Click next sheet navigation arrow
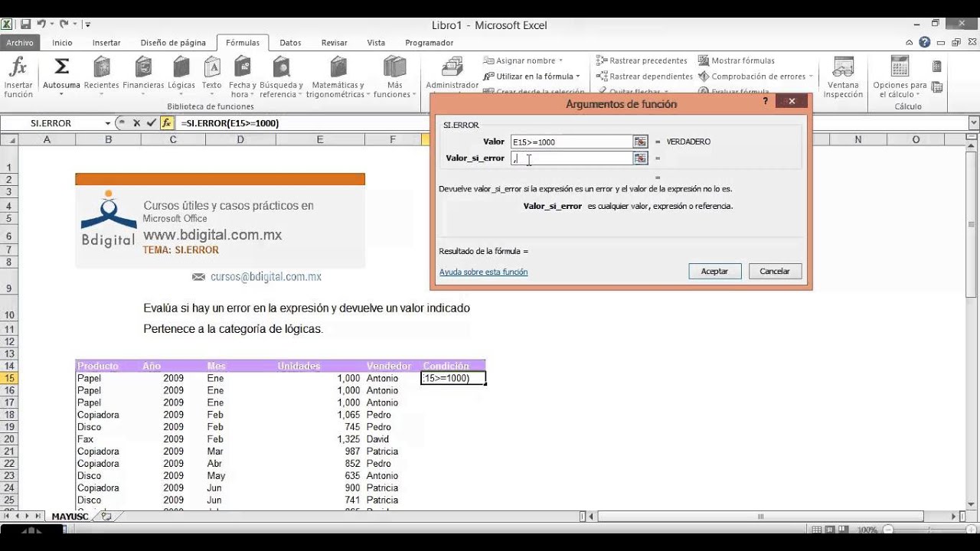980x551 pixels. click(x=27, y=517)
